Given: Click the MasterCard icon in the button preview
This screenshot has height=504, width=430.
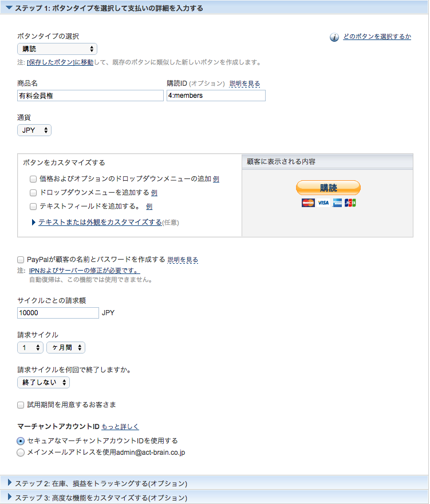Looking at the screenshot, I should click(x=308, y=203).
